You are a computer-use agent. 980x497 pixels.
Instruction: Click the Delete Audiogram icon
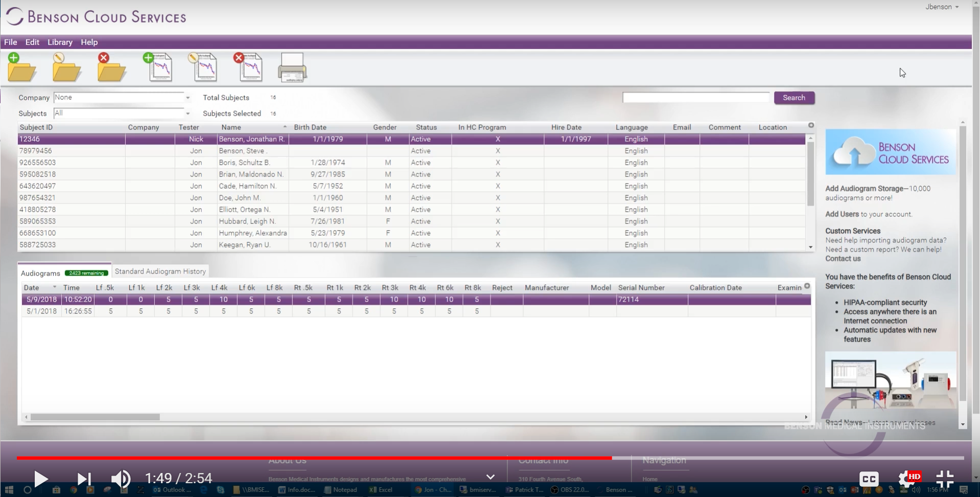249,67
